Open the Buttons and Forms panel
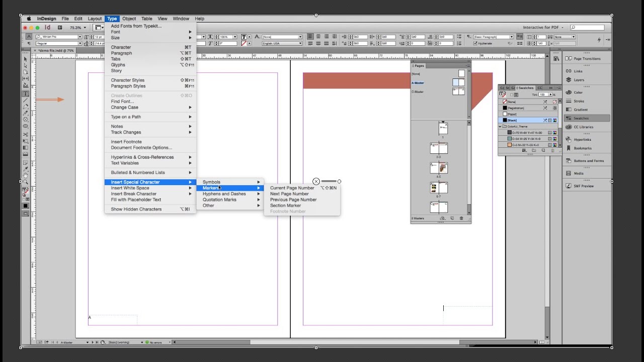This screenshot has width=644, height=362. tap(588, 161)
